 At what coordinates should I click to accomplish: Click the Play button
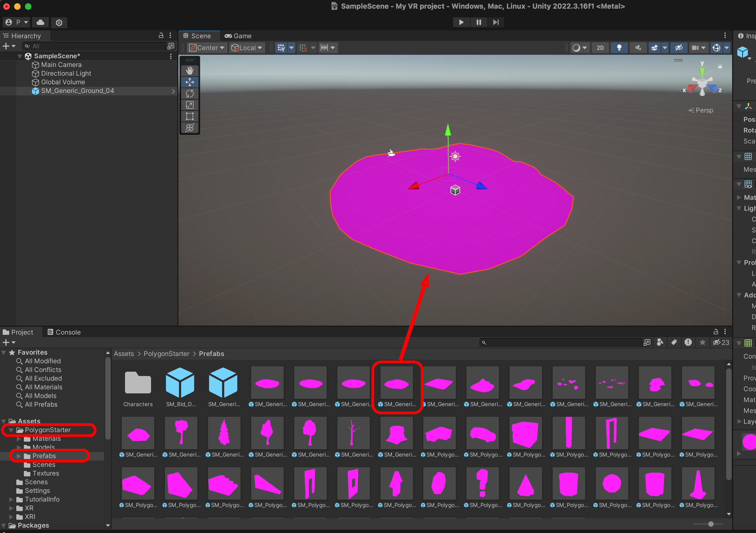point(461,22)
